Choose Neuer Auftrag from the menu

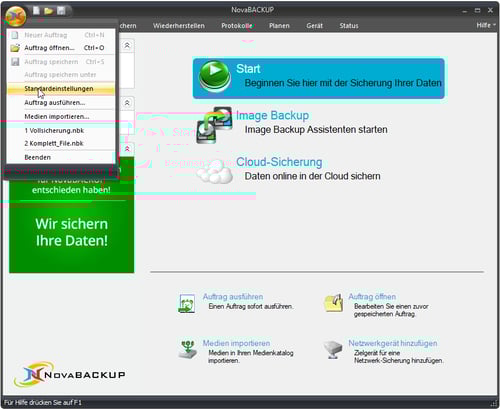[61, 35]
